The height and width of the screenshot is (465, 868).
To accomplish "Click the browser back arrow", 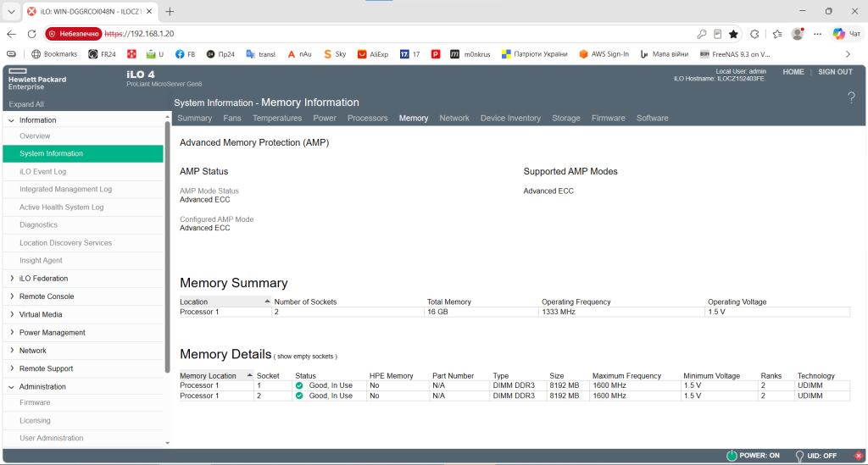I will coord(12,34).
